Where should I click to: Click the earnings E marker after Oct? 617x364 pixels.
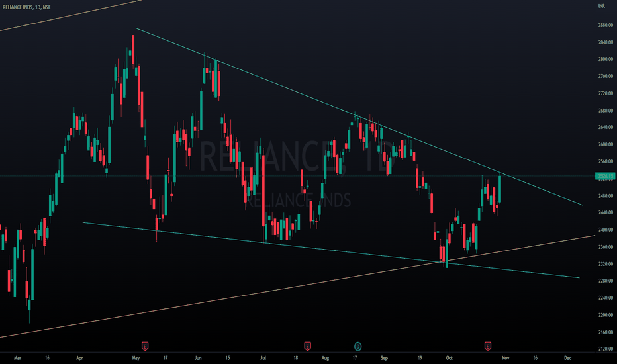(487, 347)
